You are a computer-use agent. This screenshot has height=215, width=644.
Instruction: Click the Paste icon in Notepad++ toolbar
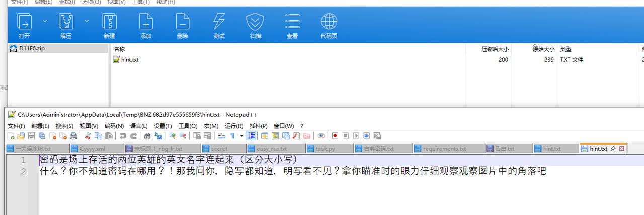[x=109, y=136]
